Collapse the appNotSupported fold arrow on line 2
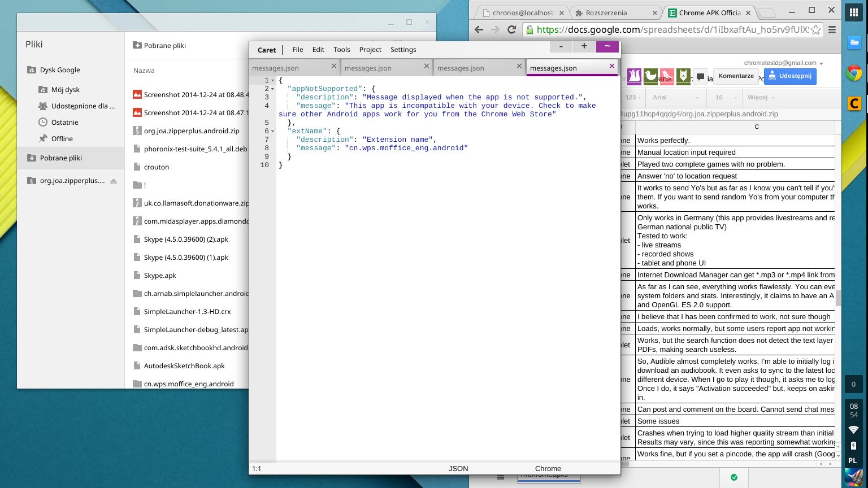This screenshot has height=488, width=868. (x=273, y=89)
